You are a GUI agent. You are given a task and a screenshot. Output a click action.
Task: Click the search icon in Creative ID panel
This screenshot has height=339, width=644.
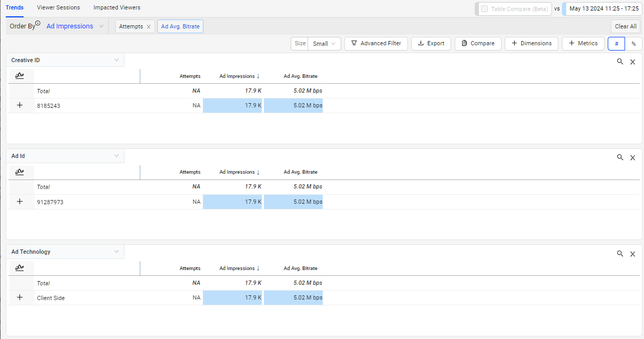(620, 62)
